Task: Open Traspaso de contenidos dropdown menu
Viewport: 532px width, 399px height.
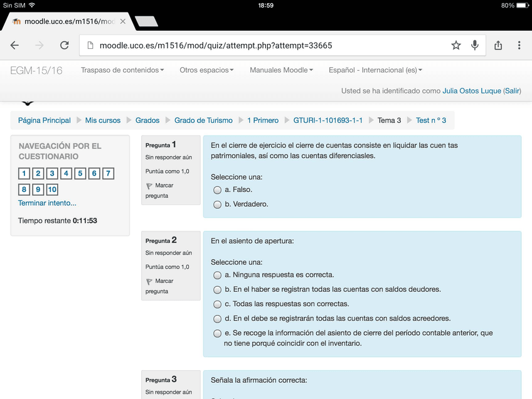Action: coord(122,70)
